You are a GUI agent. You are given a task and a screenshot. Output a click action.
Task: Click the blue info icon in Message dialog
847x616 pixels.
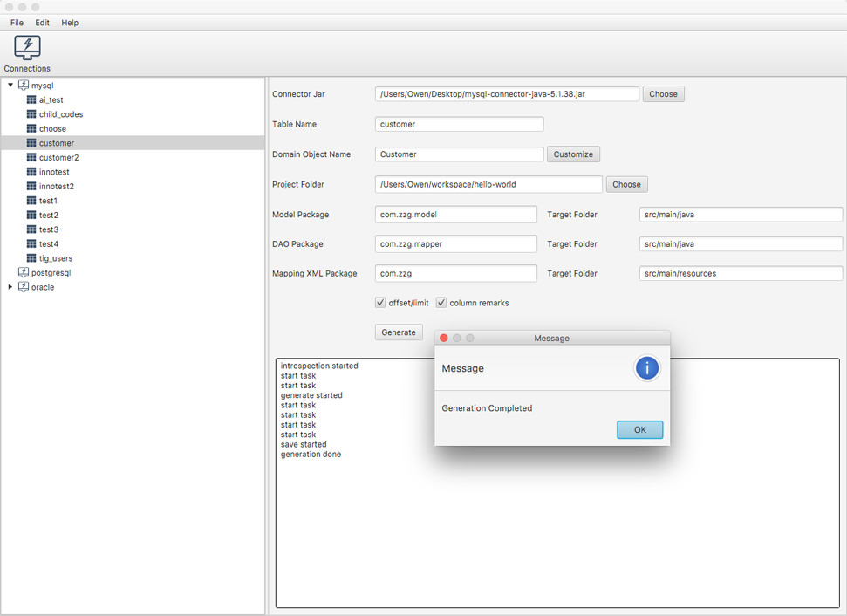(x=646, y=368)
